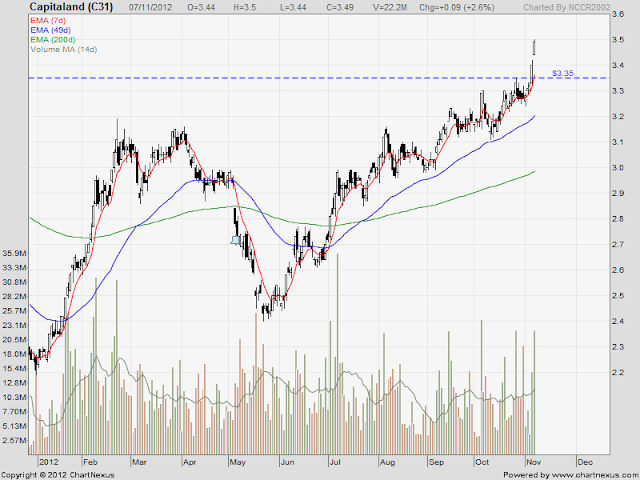Click the May time axis label
640x480 pixels.
(x=238, y=462)
